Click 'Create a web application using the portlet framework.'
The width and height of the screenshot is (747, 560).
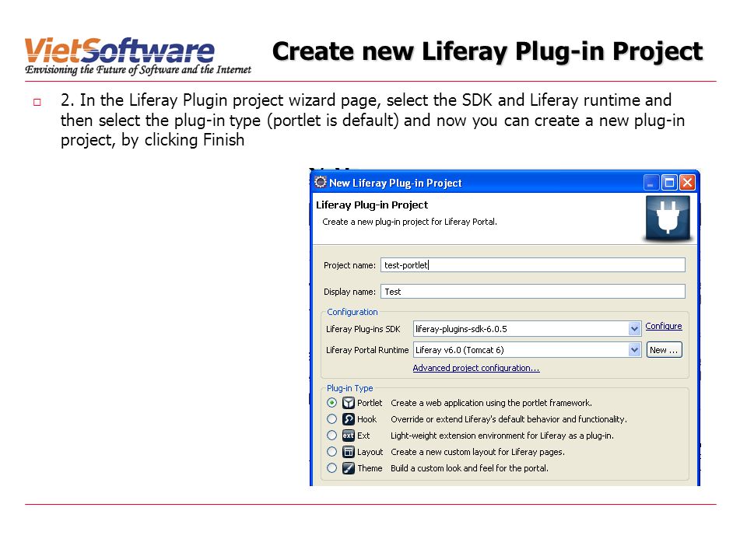pyautogui.click(x=491, y=403)
